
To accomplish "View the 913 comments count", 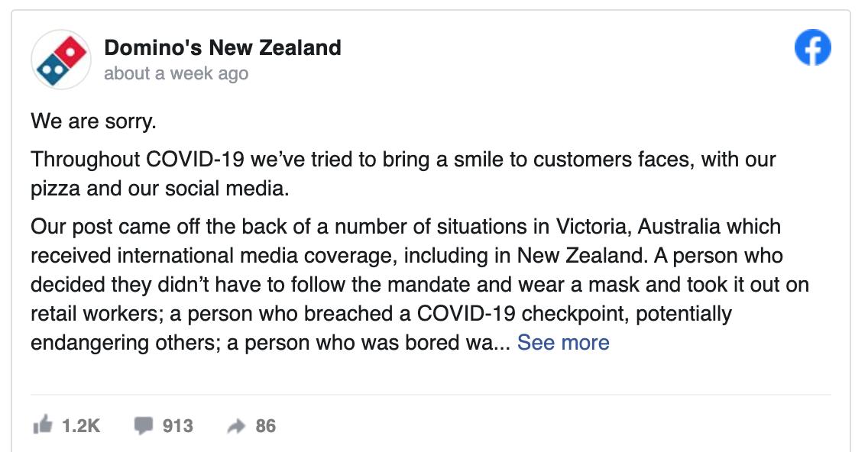I will click(x=178, y=426).
